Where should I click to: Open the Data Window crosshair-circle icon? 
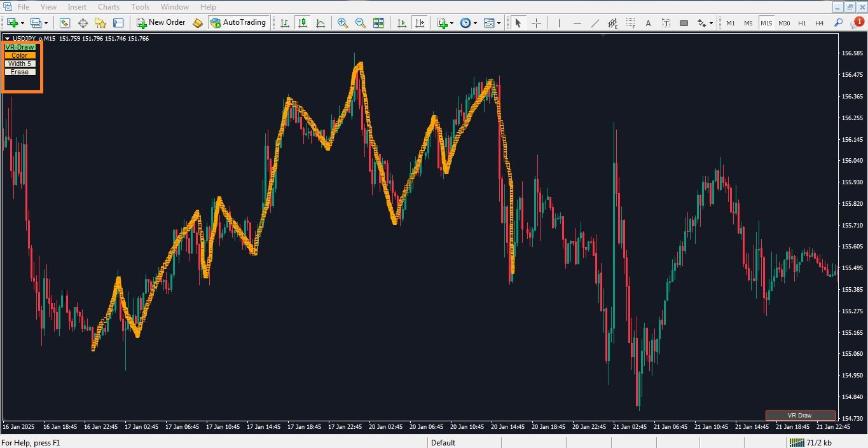click(83, 23)
